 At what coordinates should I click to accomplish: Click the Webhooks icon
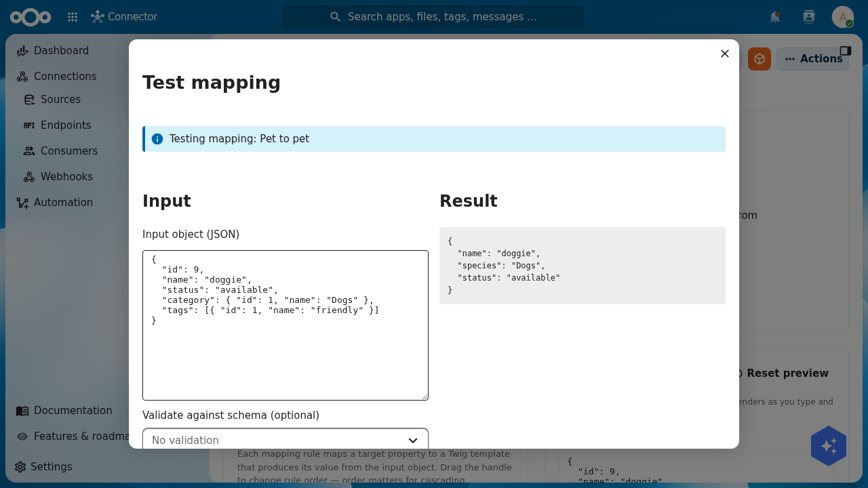click(x=29, y=177)
